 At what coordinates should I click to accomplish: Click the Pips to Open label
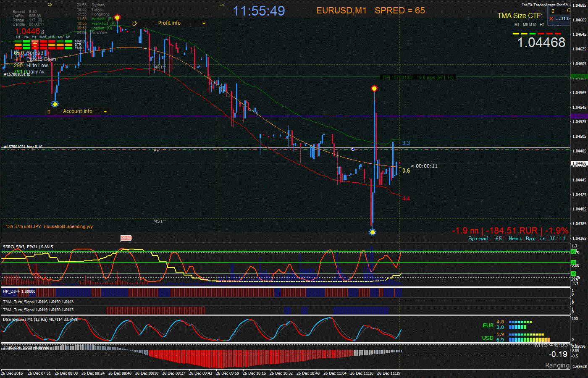click(x=41, y=59)
